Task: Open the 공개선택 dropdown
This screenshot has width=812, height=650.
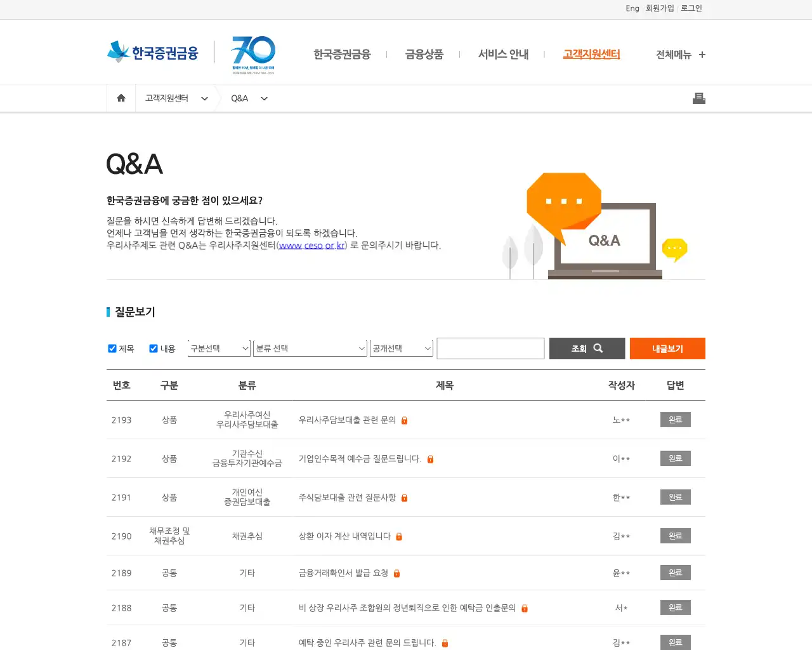Action: tap(402, 348)
